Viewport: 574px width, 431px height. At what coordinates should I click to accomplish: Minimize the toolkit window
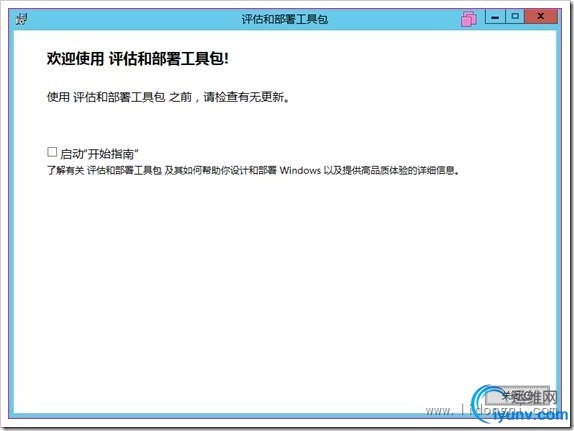click(x=495, y=17)
